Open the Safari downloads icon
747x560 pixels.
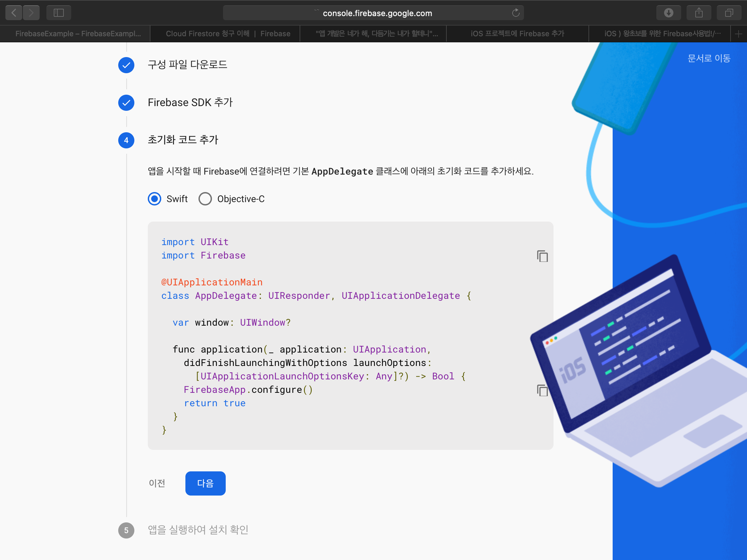pos(668,13)
